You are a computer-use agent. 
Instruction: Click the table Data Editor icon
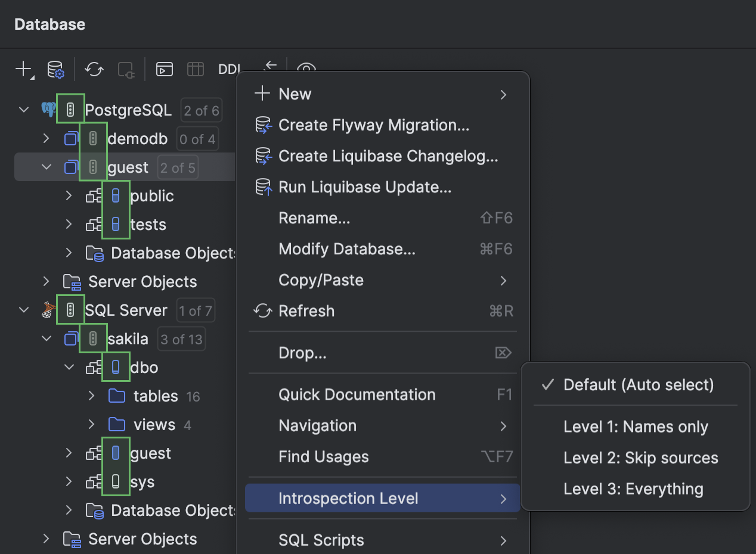pyautogui.click(x=196, y=69)
